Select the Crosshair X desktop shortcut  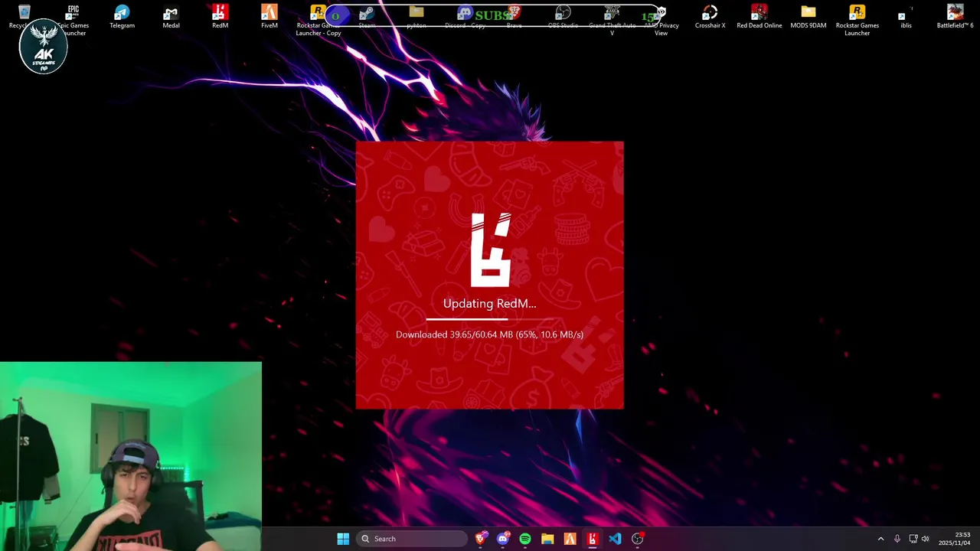coord(710,17)
